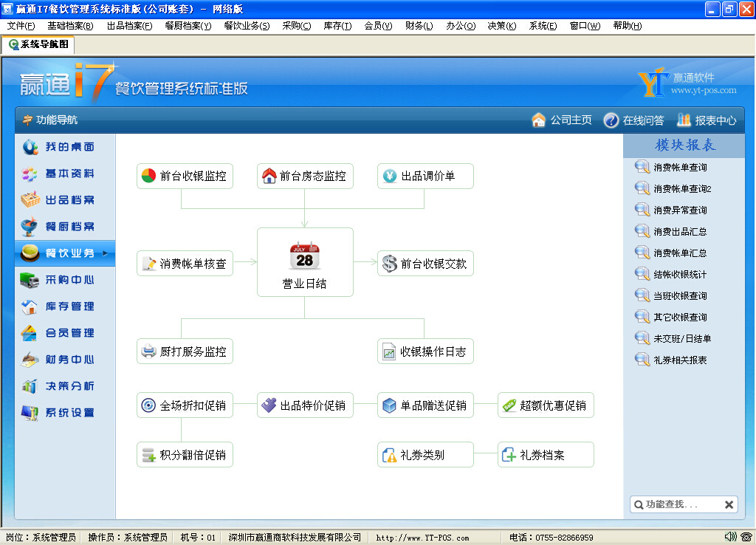This screenshot has width=756, height=545.
Task: Open 文件(F) menu
Action: 21,26
